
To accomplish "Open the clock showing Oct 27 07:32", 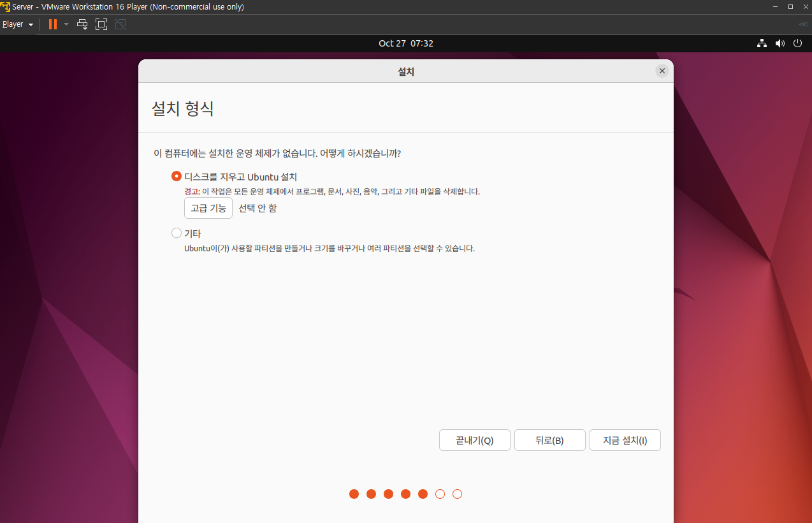I will (406, 43).
